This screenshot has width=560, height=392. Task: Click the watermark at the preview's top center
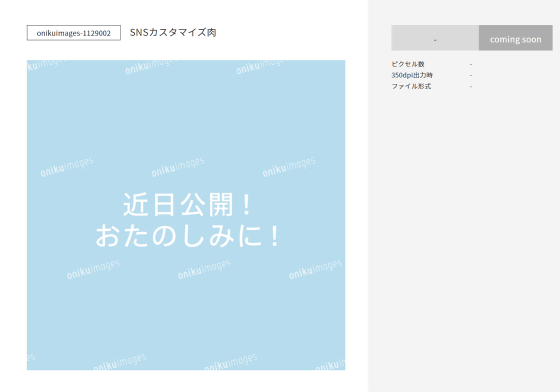coord(151,67)
